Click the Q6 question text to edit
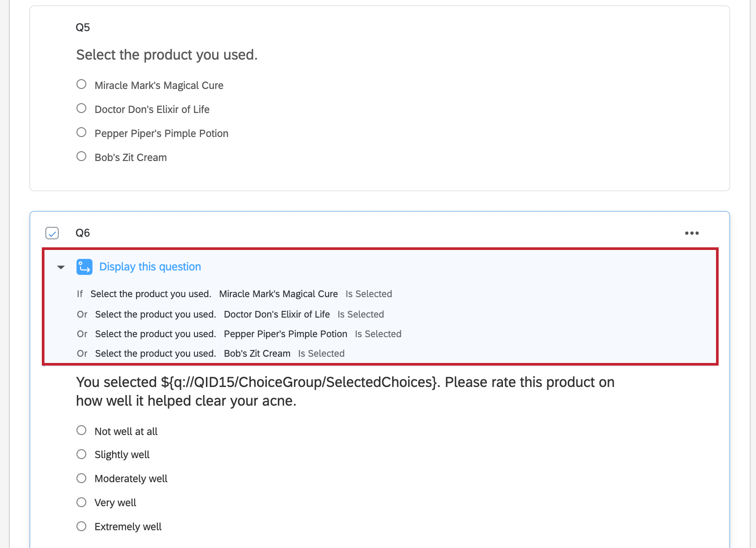The image size is (756, 548). pos(345,391)
